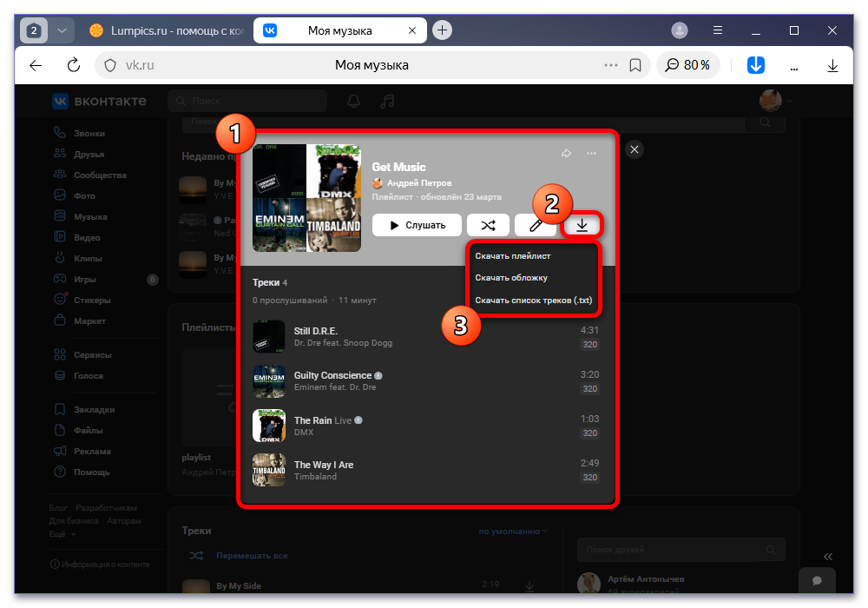The height and width of the screenshot is (608, 868).
Task: Open the browser downloads arrow icon
Action: [x=832, y=66]
